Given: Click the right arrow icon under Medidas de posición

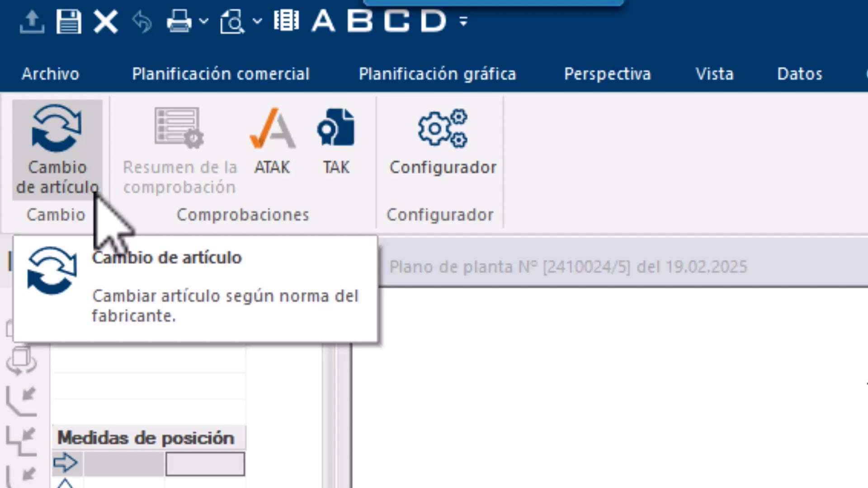Looking at the screenshot, I should [66, 463].
